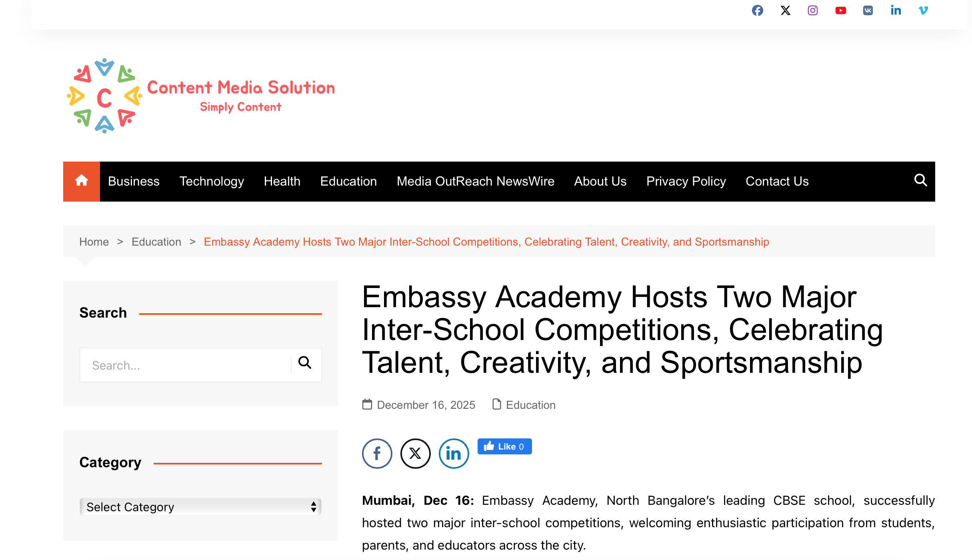Go to Media OutReach NewsWire menu
The height and width of the screenshot is (560, 972).
tap(475, 181)
